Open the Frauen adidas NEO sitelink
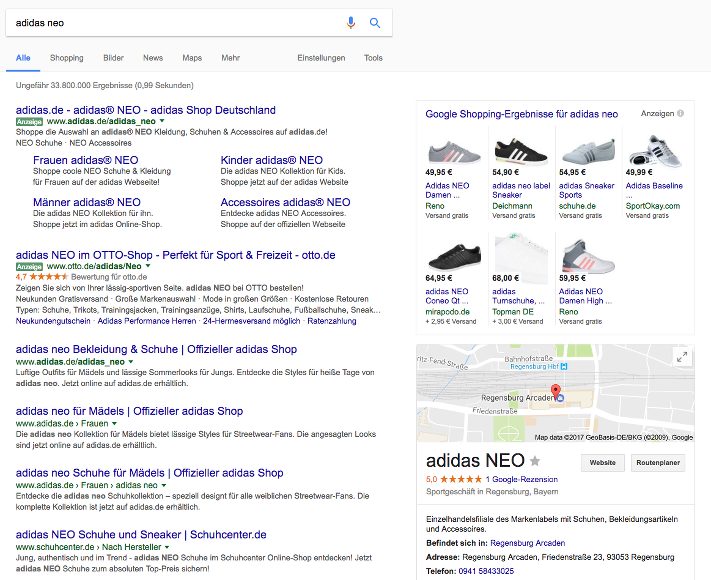 86,160
